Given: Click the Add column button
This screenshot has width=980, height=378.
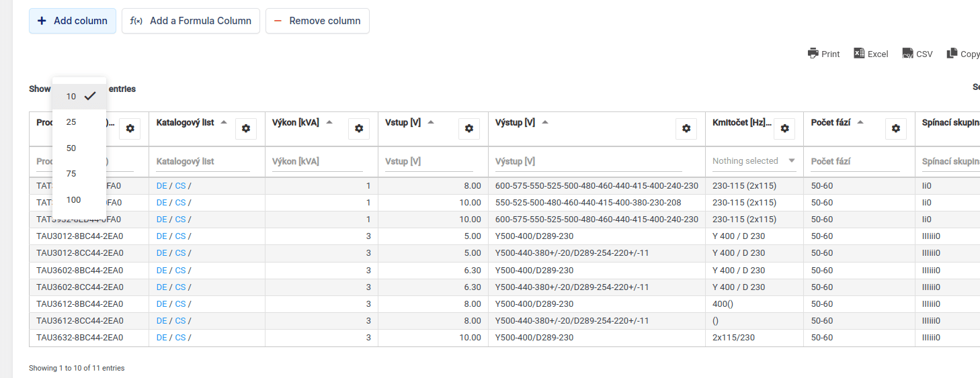Looking at the screenshot, I should [73, 21].
